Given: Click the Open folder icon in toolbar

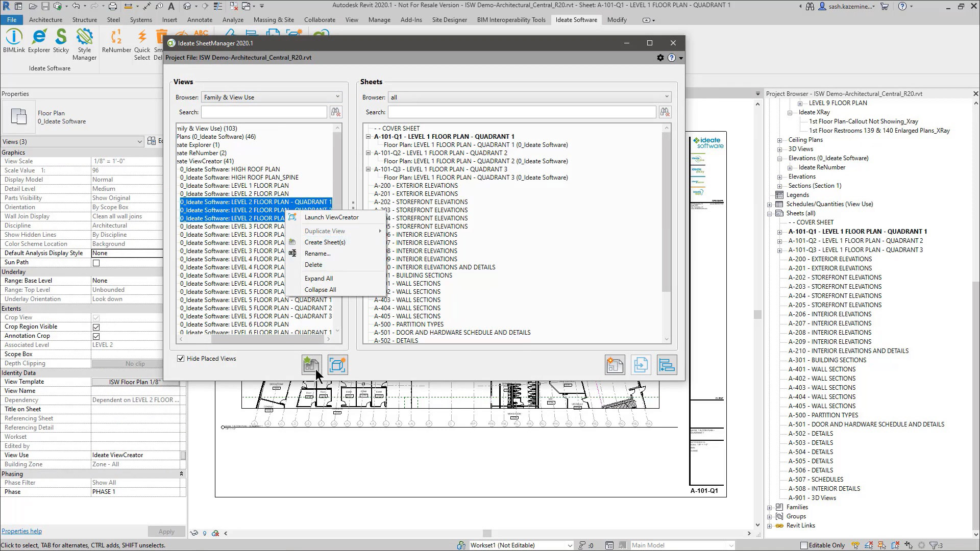Looking at the screenshot, I should pyautogui.click(x=33, y=6).
